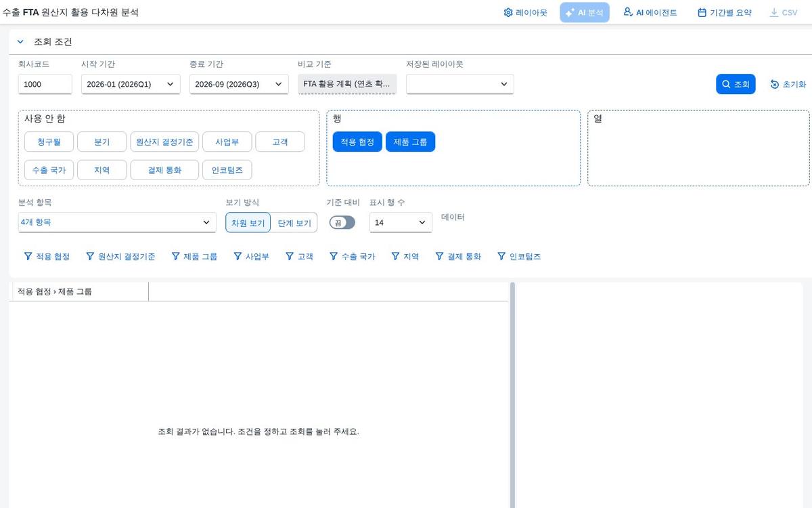Select the 분기 dimension chip
This screenshot has width=812, height=508.
101,142
